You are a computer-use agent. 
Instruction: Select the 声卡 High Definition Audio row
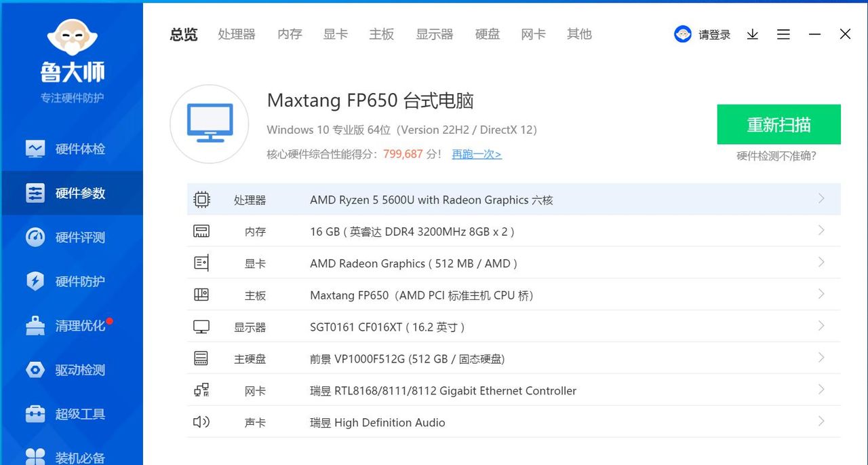377,422
